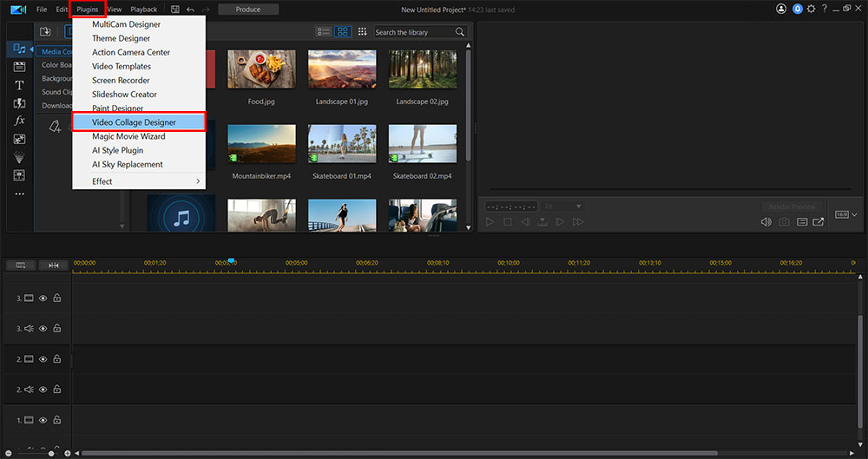Click the Produce button
The image size is (868, 459).
pyautogui.click(x=248, y=10)
